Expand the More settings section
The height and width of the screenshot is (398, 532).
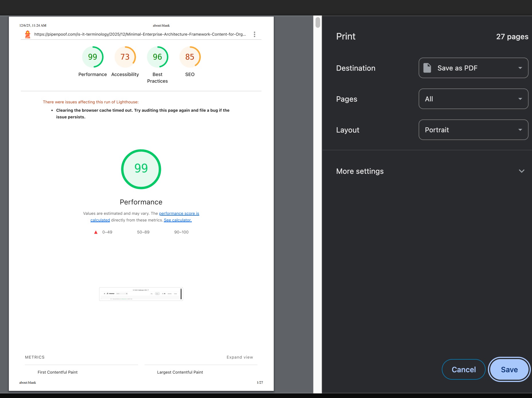point(521,171)
